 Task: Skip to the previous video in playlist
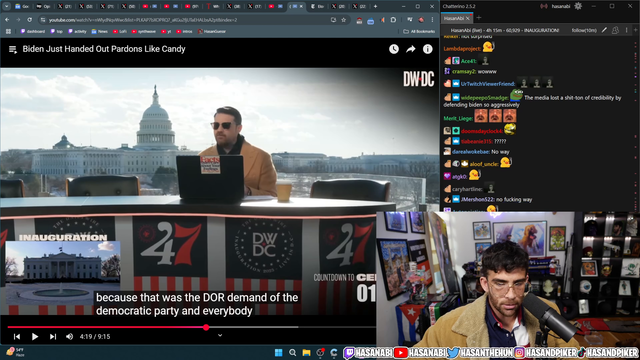point(17,337)
